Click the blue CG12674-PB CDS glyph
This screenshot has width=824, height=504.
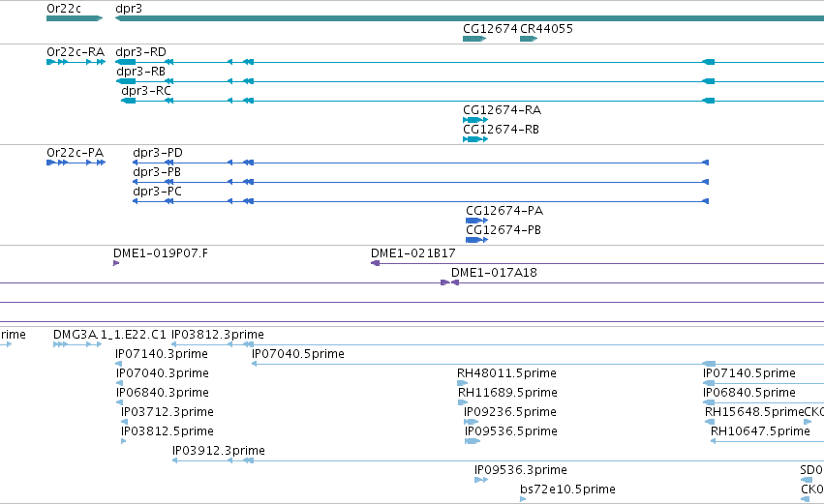(x=476, y=240)
